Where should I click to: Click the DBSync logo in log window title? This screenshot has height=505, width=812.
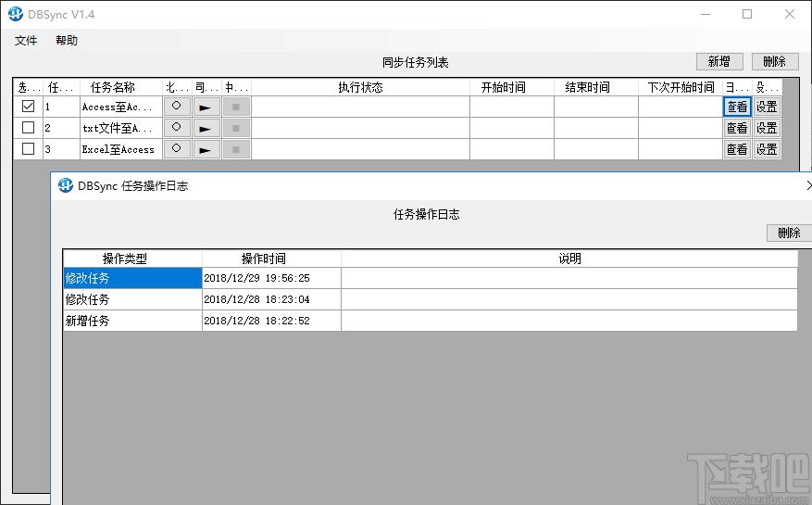[x=66, y=185]
